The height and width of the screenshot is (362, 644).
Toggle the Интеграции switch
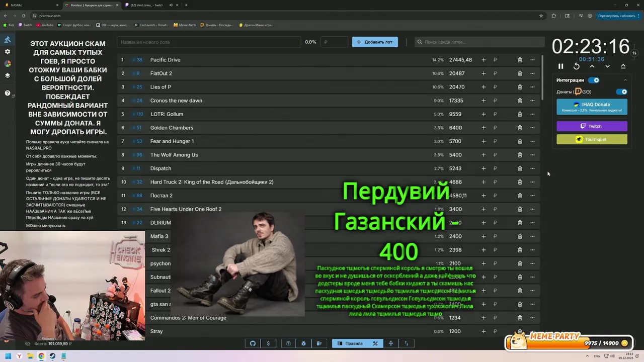tap(594, 80)
